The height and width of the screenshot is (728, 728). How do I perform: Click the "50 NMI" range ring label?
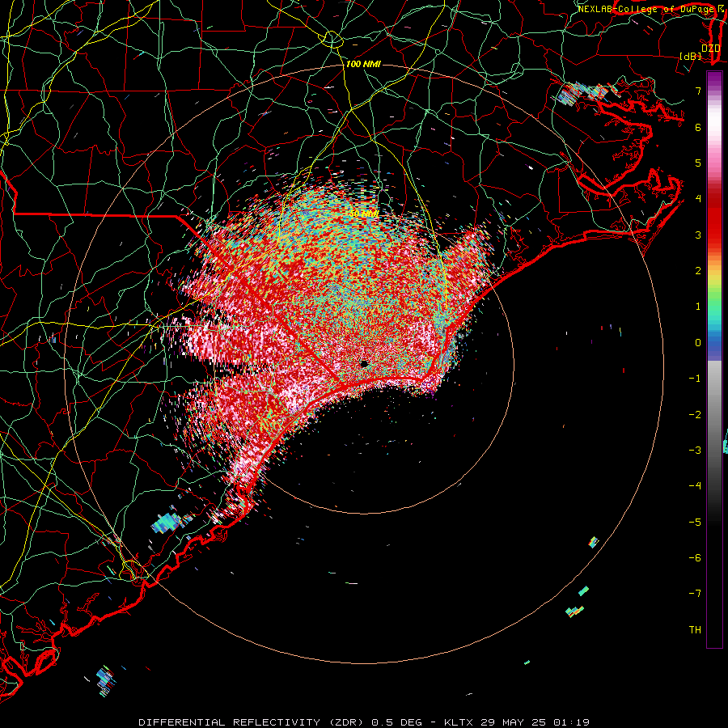pyautogui.click(x=364, y=214)
